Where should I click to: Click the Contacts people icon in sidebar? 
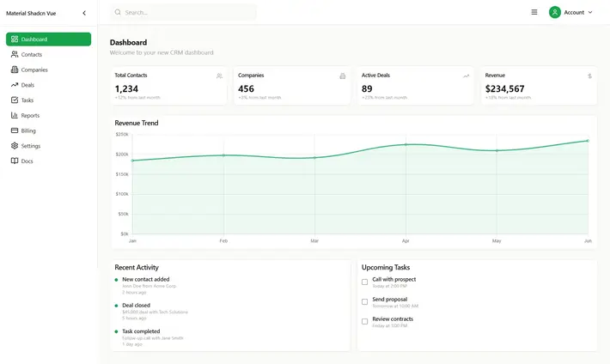(x=15, y=54)
